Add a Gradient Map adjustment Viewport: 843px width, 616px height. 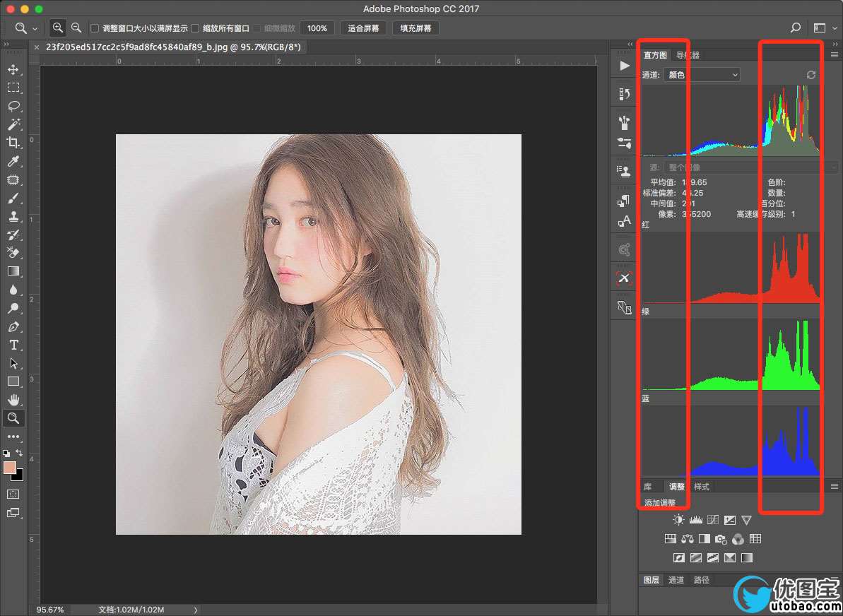pyautogui.click(x=747, y=558)
